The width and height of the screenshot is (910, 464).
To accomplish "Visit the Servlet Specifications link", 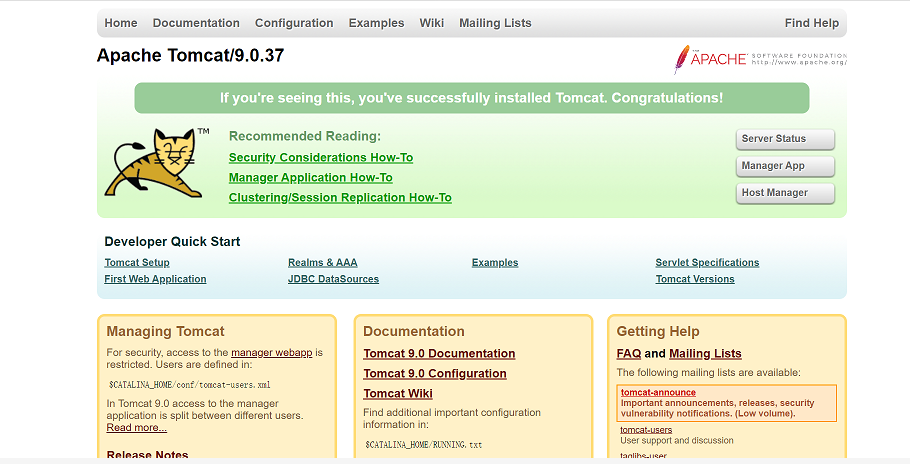I will 707,263.
